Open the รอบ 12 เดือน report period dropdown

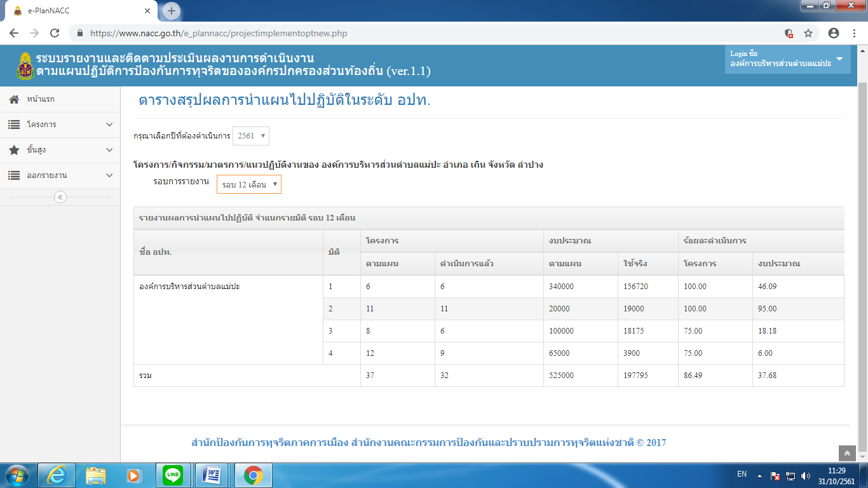point(248,185)
